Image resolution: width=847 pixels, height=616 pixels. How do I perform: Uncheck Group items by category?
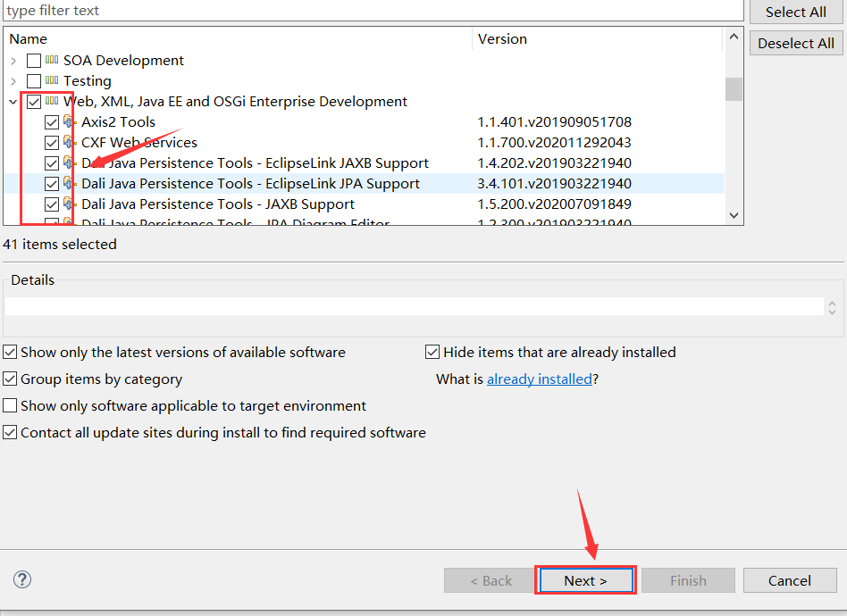(10, 379)
